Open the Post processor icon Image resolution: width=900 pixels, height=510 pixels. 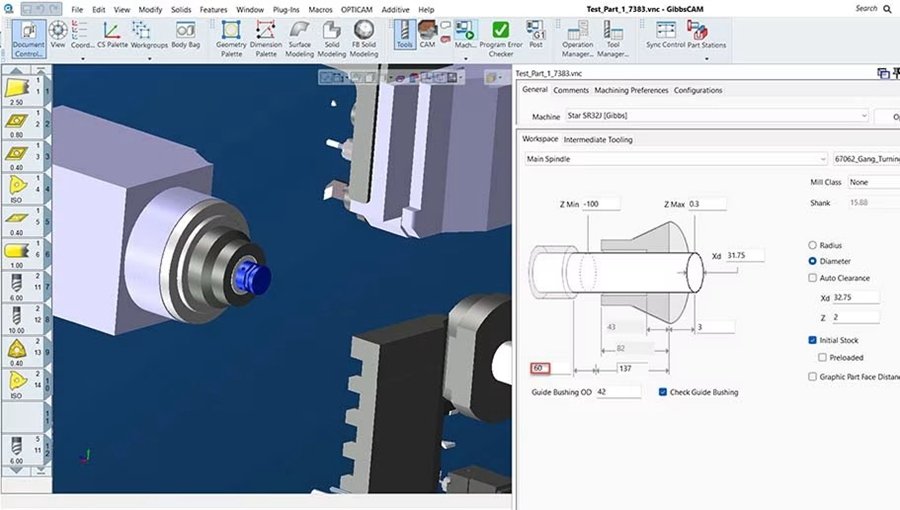(x=536, y=35)
